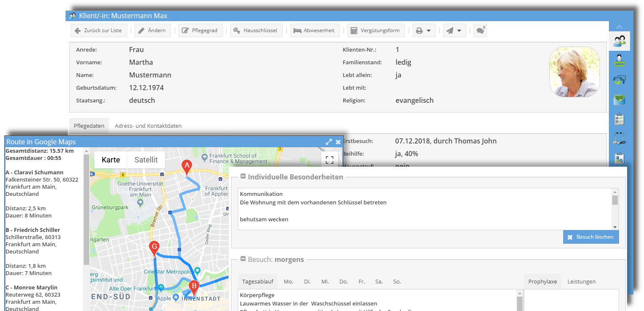The image size is (644, 311).
Task: Collapse the Individuelle Besonderheiten section
Action: click(x=243, y=176)
